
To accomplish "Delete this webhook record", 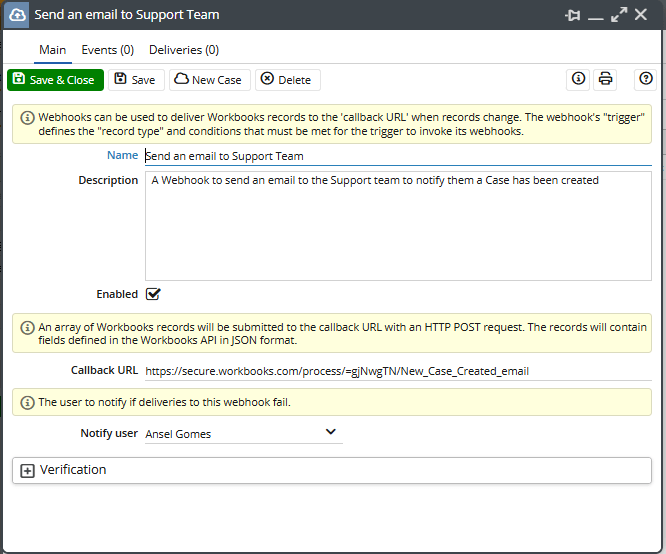I will [287, 80].
